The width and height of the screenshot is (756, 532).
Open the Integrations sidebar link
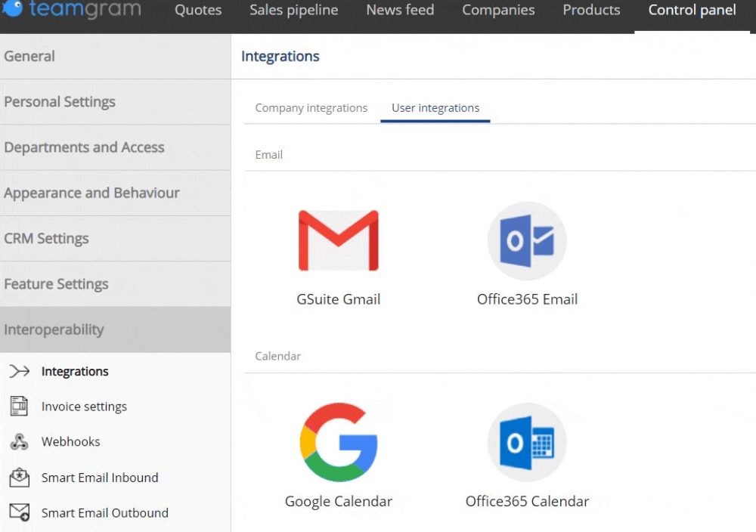[75, 371]
